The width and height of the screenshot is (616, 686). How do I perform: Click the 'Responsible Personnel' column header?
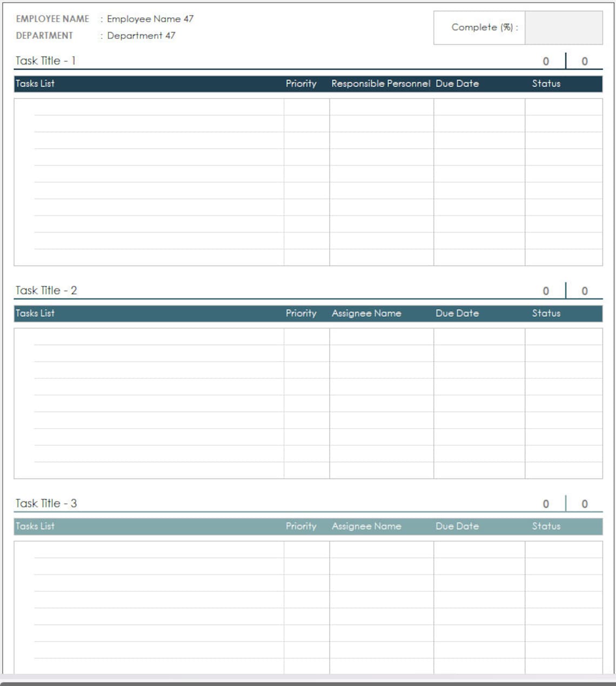click(x=381, y=84)
